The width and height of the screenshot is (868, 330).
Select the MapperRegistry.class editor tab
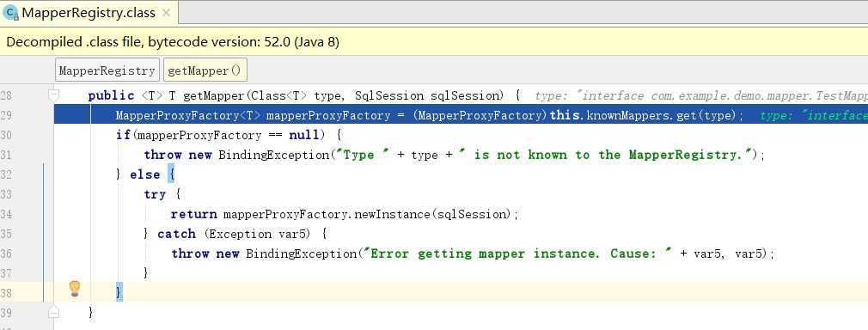pyautogui.click(x=89, y=12)
